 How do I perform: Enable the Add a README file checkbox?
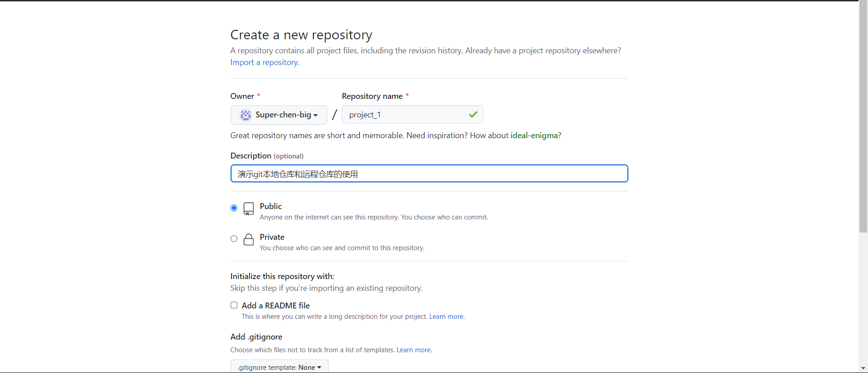point(234,305)
